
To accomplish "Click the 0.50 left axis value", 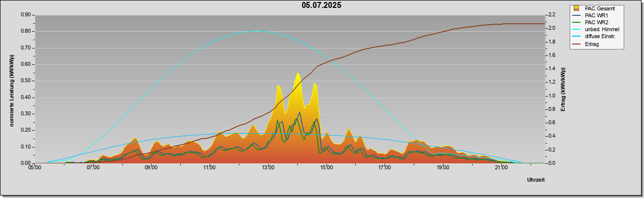I will (x=26, y=81).
